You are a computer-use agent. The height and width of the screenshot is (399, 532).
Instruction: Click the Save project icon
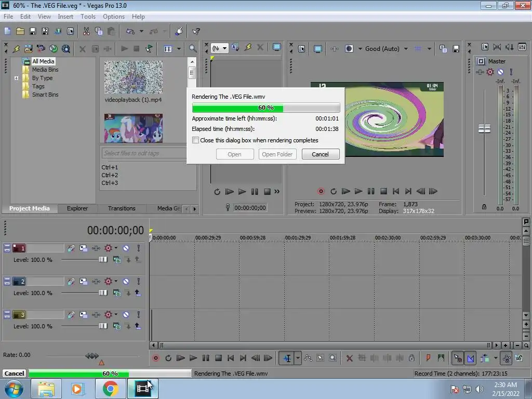click(33, 31)
